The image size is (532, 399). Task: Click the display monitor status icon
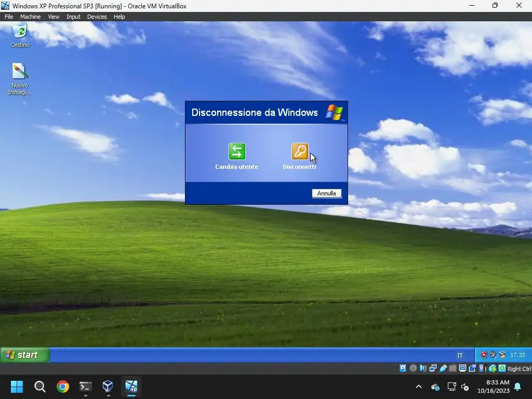pyautogui.click(x=462, y=368)
